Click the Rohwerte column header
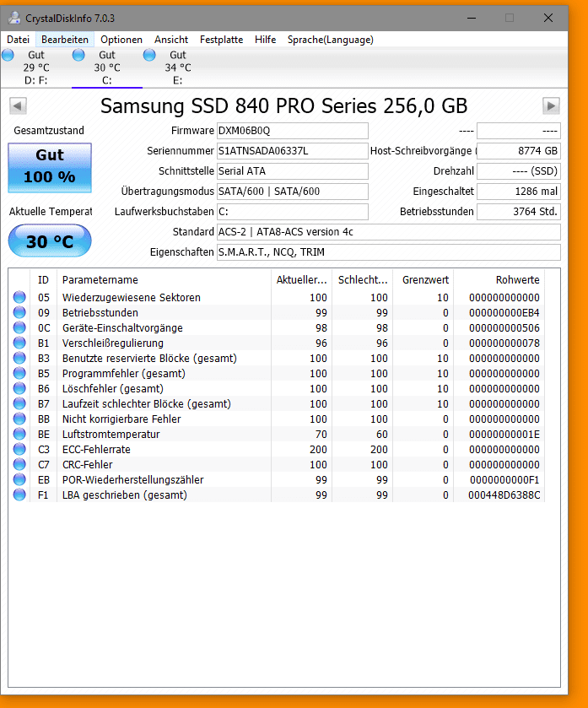 [x=499, y=280]
